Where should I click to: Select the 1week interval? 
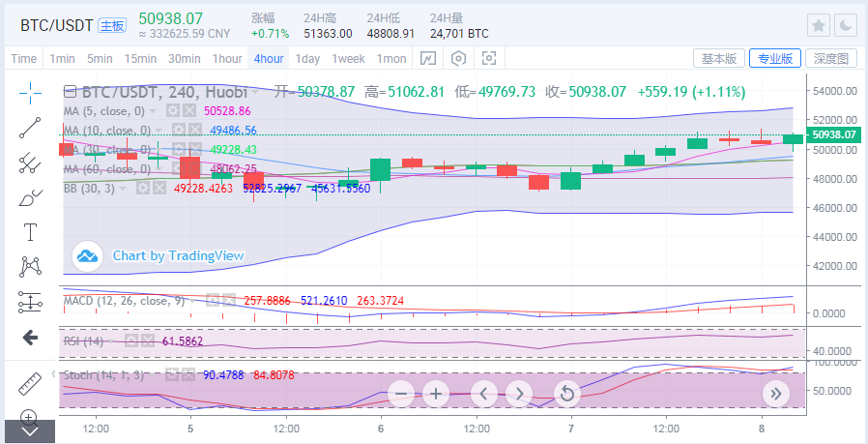(348, 59)
